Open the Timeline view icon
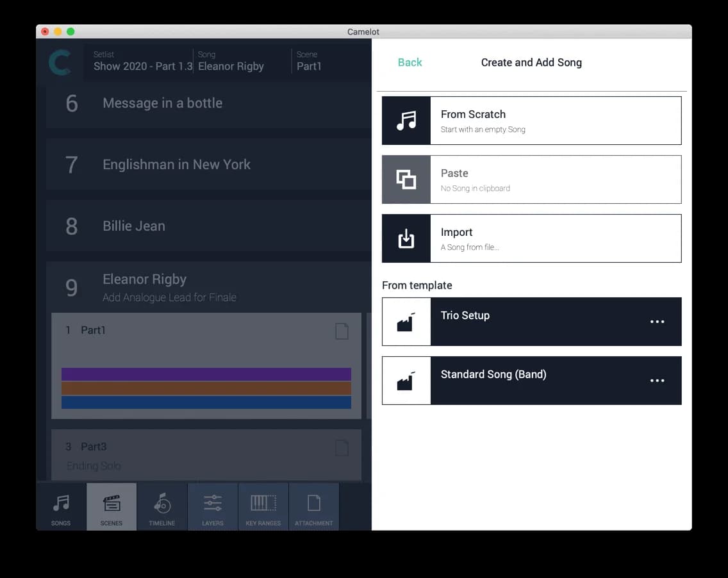 click(161, 506)
